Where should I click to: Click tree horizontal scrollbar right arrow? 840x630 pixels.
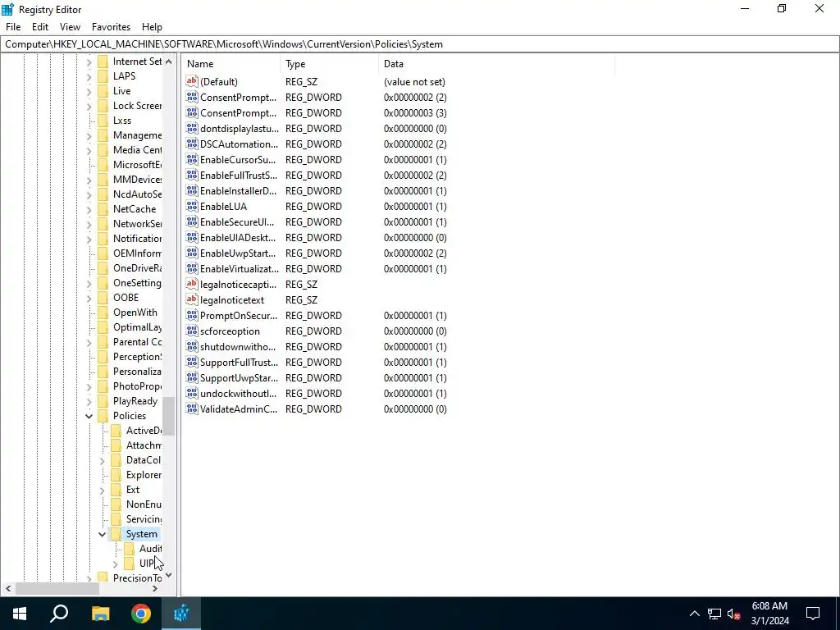(x=155, y=589)
